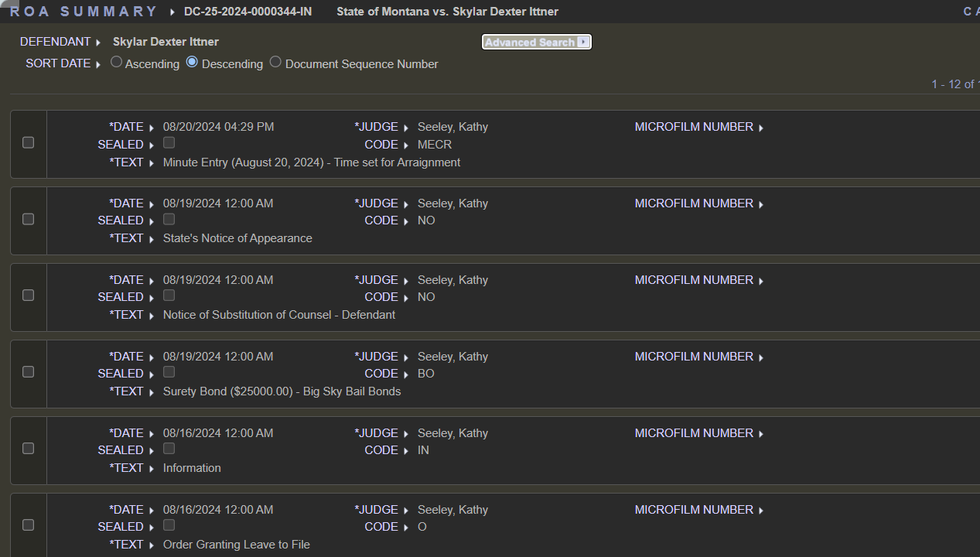
Task: Toggle SEALED checkbox in Minute Entry row
Action: coord(169,143)
